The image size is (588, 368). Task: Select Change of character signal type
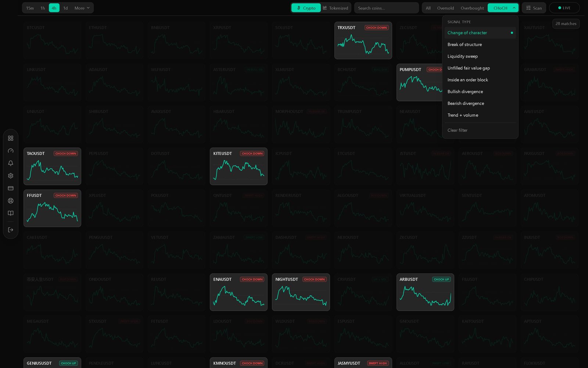(480, 33)
